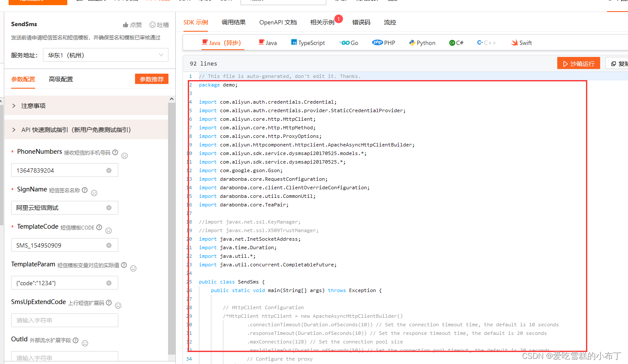Select the Java language tab
This screenshot has height=364, width=628.
click(267, 43)
